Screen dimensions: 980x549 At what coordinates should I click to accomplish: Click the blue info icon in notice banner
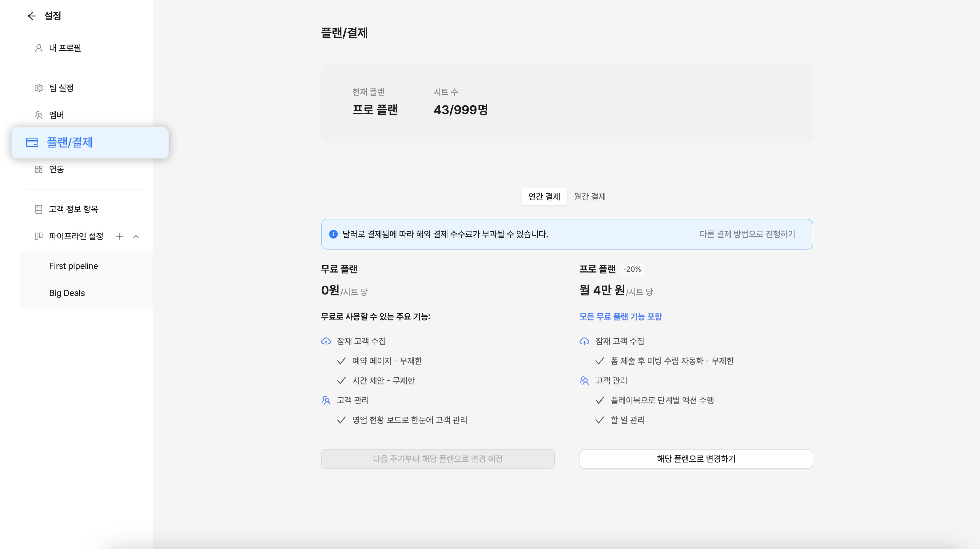tap(333, 234)
